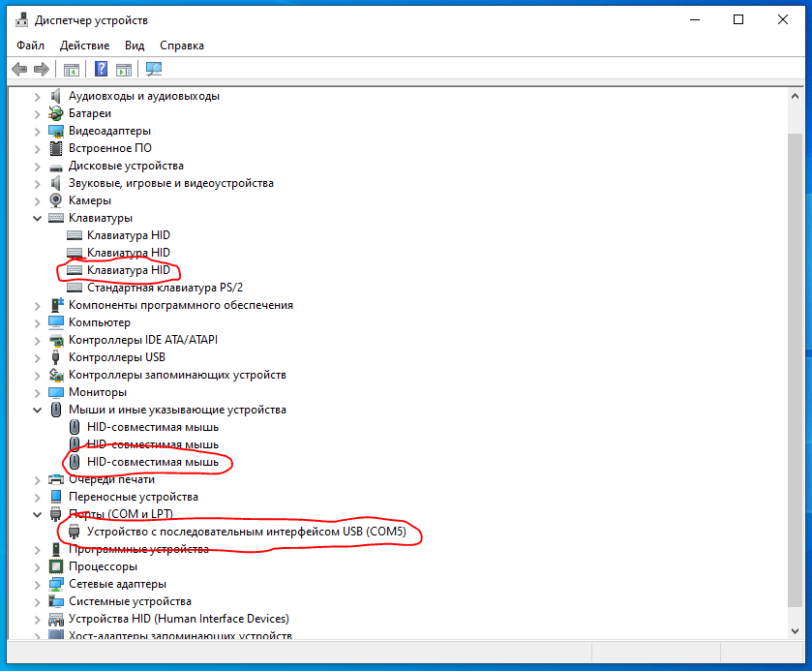The image size is (812, 671).
Task: Click the battery icon beside Батареи
Action: [56, 113]
